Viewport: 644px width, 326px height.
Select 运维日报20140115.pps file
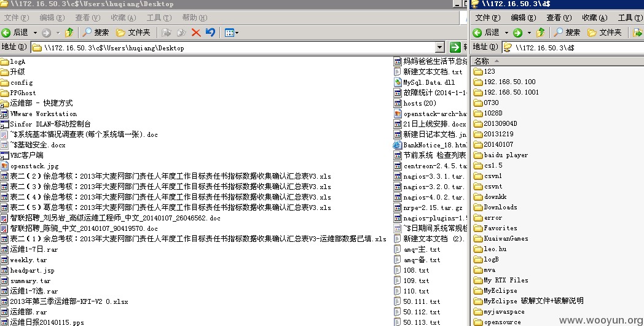tap(42, 322)
